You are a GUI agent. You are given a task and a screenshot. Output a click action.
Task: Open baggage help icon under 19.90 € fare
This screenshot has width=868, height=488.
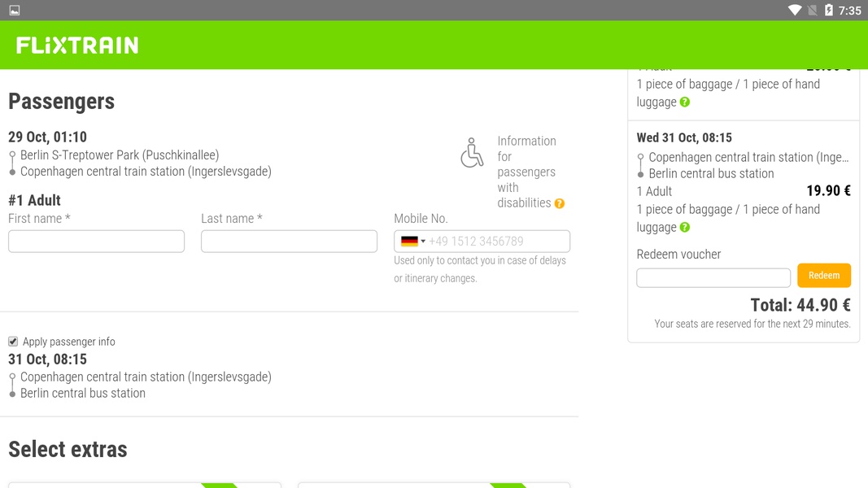[685, 228]
